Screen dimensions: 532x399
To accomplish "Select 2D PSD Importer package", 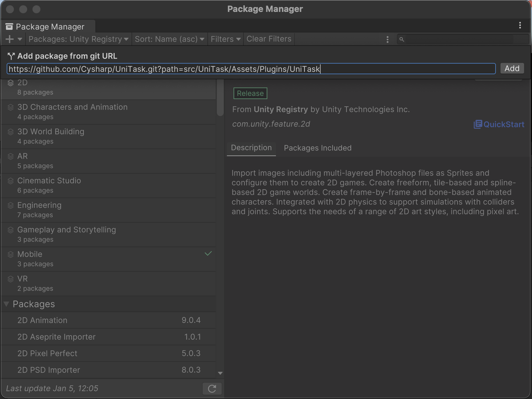I will [108, 370].
